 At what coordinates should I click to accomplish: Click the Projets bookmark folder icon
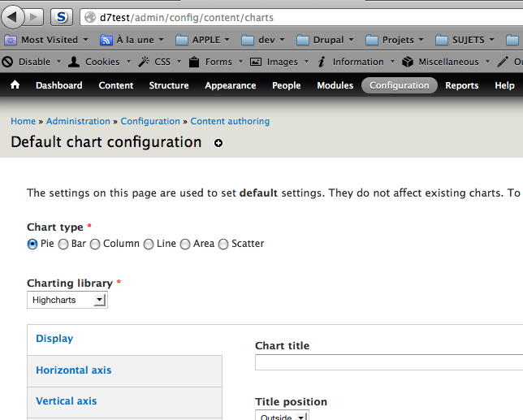click(372, 40)
